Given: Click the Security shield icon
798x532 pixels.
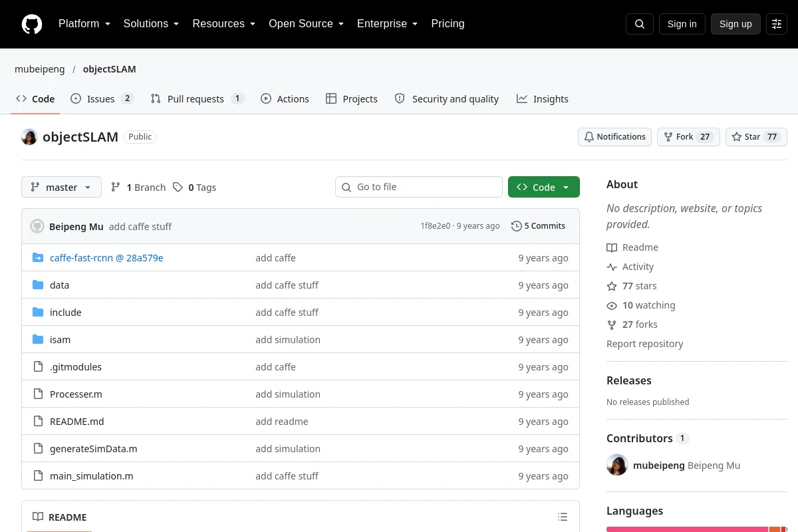Looking at the screenshot, I should [x=400, y=98].
